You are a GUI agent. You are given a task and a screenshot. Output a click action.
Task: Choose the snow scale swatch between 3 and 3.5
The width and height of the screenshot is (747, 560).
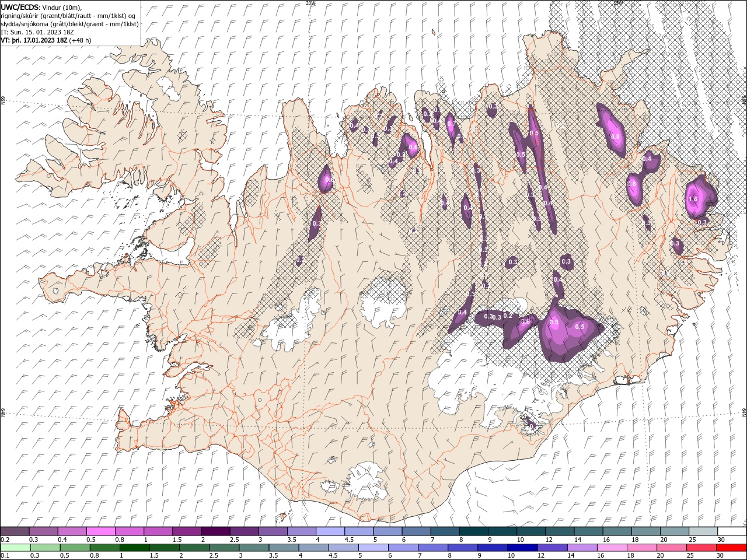(273, 531)
